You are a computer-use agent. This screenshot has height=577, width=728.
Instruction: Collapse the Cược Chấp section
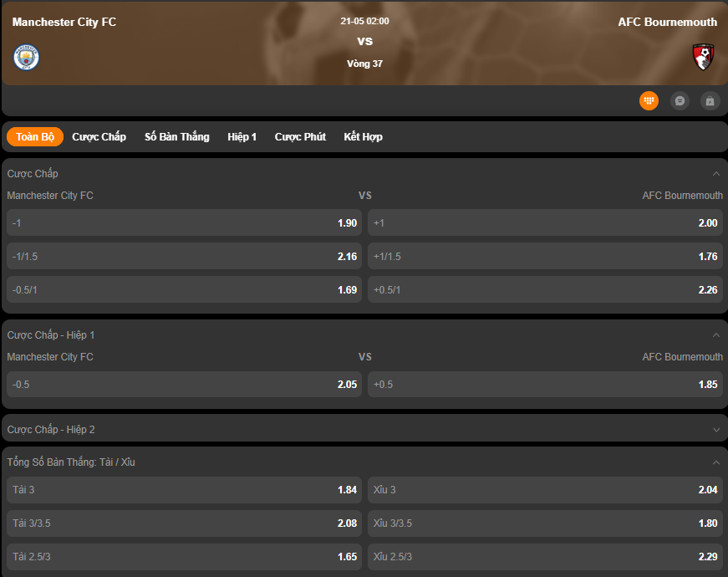click(715, 174)
